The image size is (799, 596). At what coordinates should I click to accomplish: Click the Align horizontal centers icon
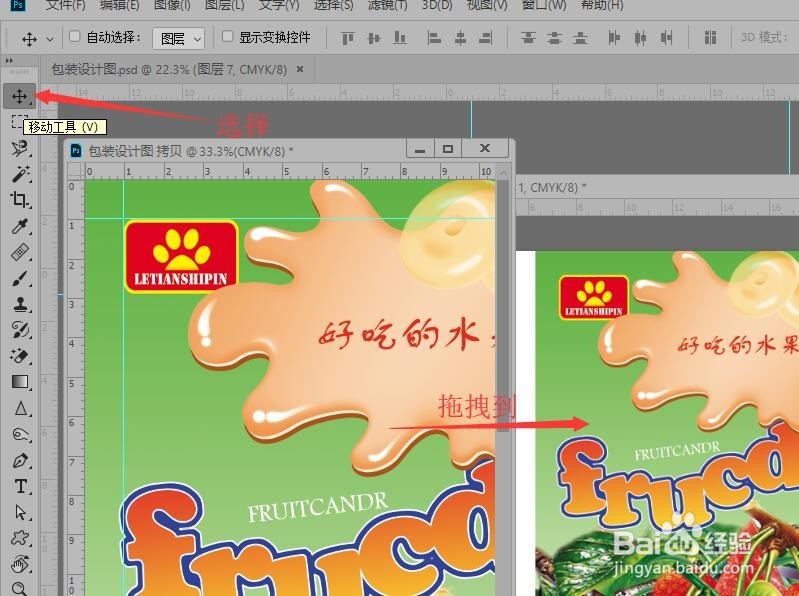[x=460, y=38]
